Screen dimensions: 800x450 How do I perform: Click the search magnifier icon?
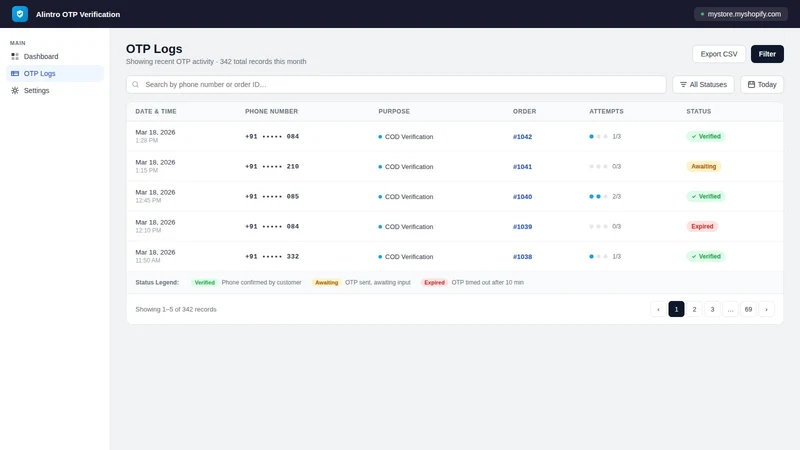(136, 84)
